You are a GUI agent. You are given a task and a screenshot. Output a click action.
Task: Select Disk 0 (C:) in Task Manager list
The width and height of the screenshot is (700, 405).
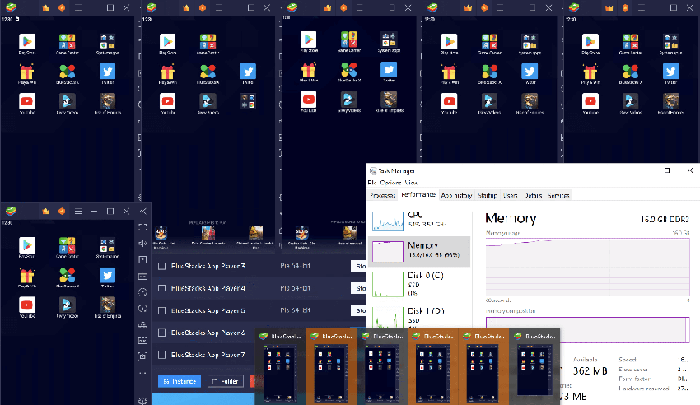420,284
